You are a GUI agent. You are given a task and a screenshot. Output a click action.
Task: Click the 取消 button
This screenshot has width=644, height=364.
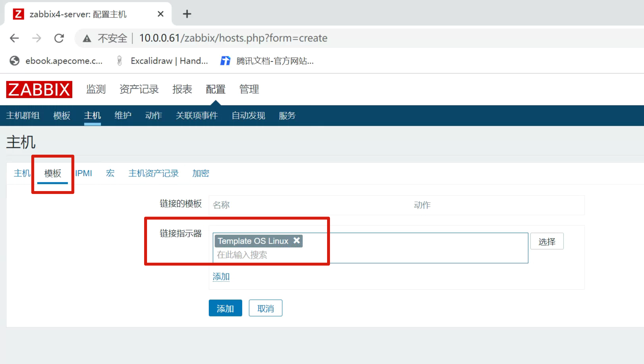[x=265, y=308]
